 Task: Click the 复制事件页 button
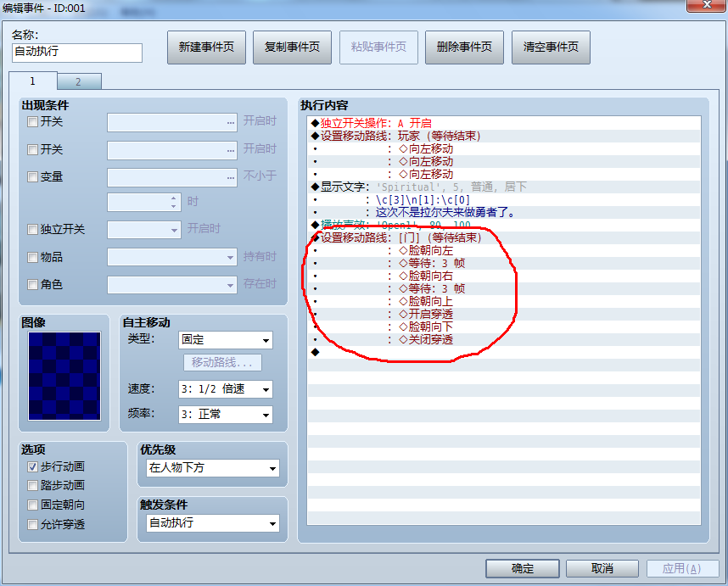pos(292,47)
